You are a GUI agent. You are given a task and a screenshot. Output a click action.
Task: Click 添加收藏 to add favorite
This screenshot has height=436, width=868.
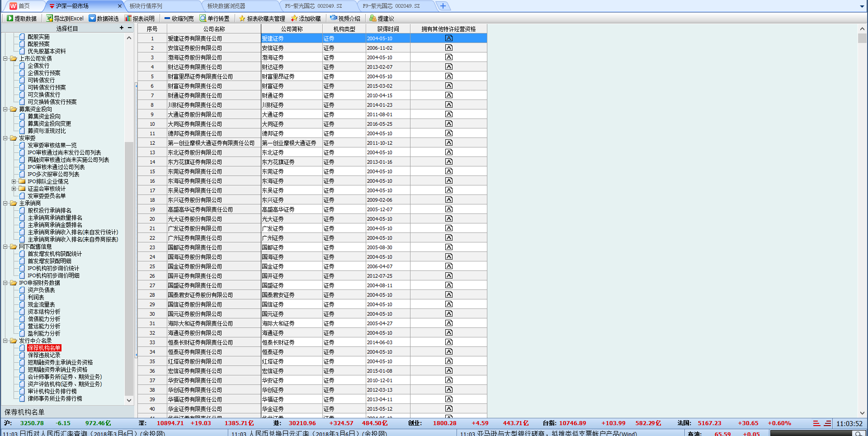coord(306,18)
